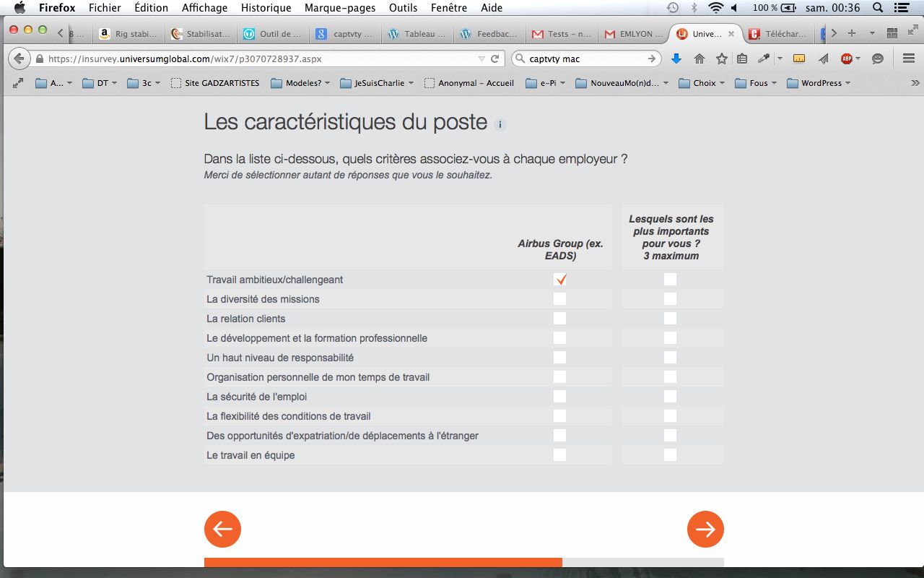
Task: Open the Historique menu
Action: coord(266,8)
